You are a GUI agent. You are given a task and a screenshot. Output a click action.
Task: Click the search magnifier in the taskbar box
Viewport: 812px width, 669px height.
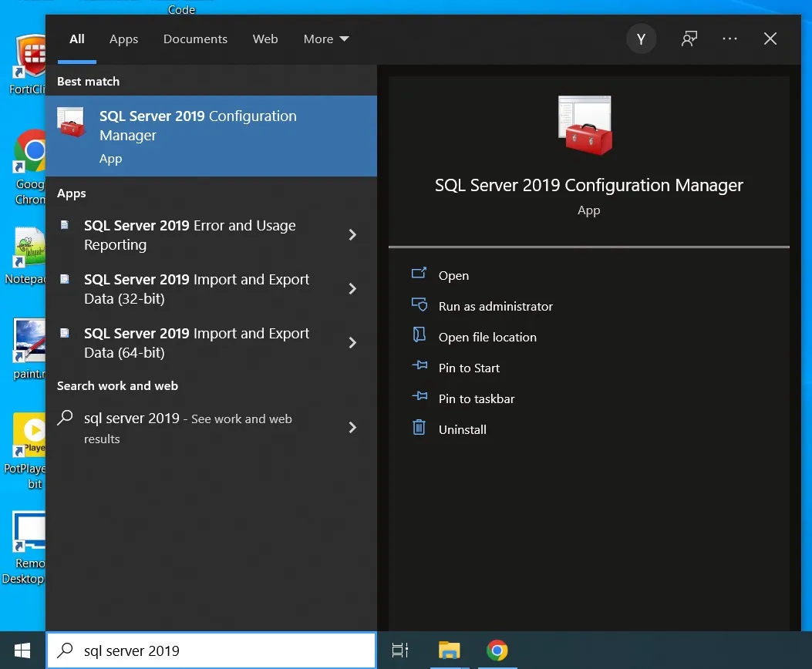(66, 650)
